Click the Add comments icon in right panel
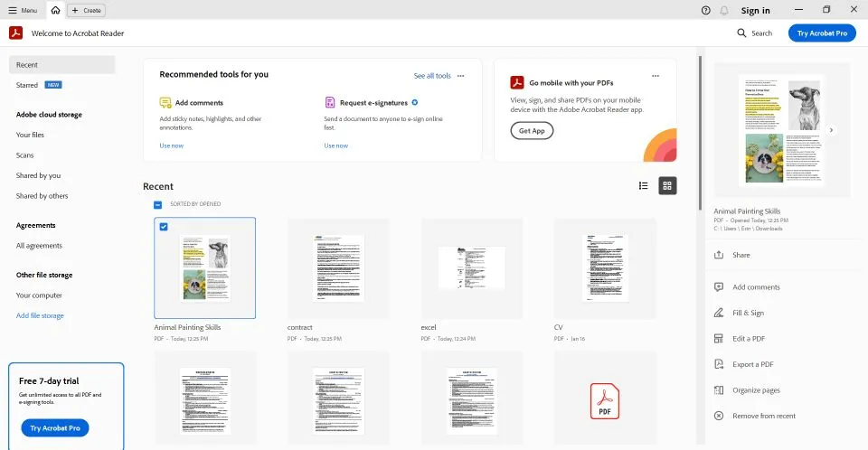Image resolution: width=868 pixels, height=450 pixels. tap(719, 286)
